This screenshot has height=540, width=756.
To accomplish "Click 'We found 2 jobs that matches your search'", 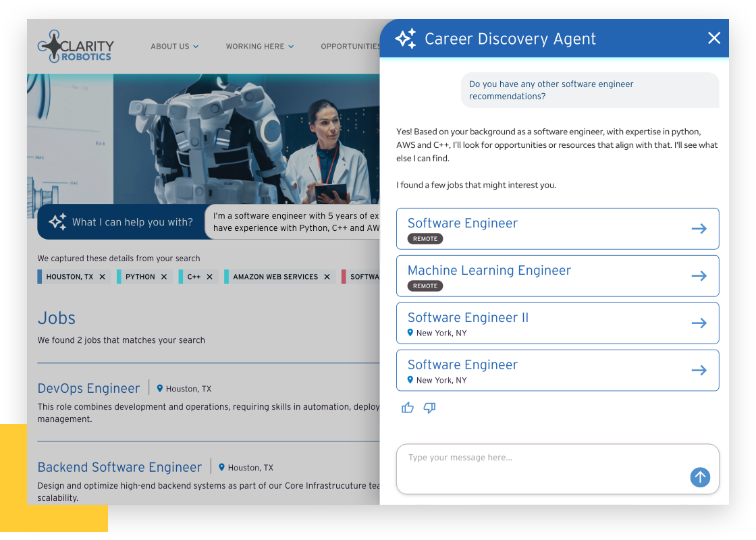I will pyautogui.click(x=121, y=340).
